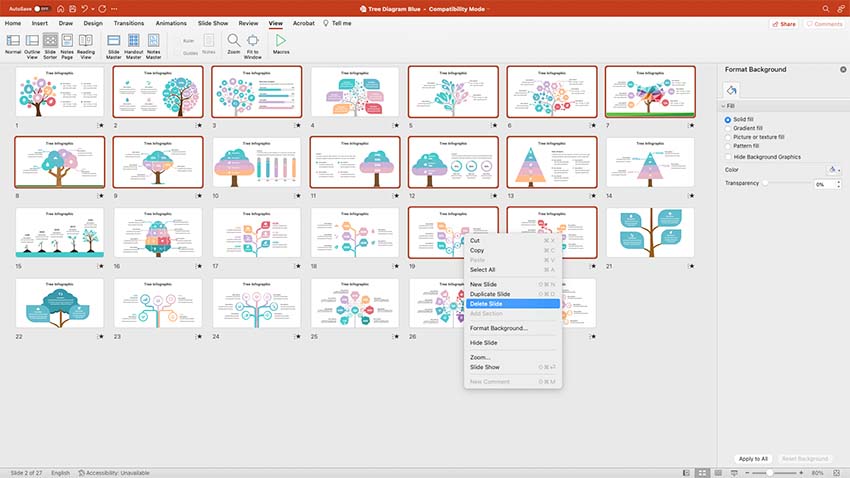
Task: Toggle the AutoSave switch
Action: tap(42, 7)
